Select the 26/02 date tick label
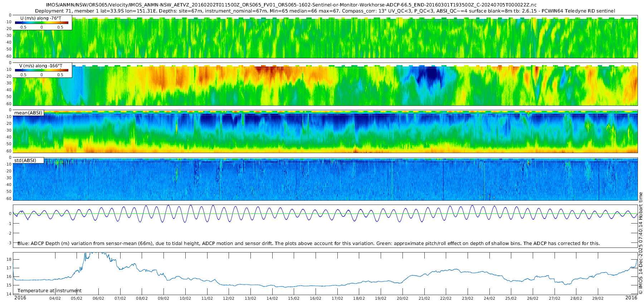The image size is (644, 304). [533, 299]
